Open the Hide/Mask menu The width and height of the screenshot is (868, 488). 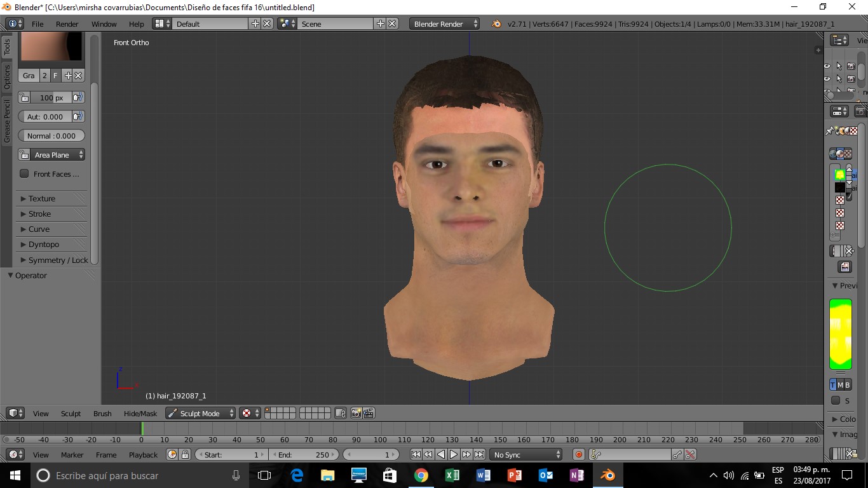(x=140, y=413)
